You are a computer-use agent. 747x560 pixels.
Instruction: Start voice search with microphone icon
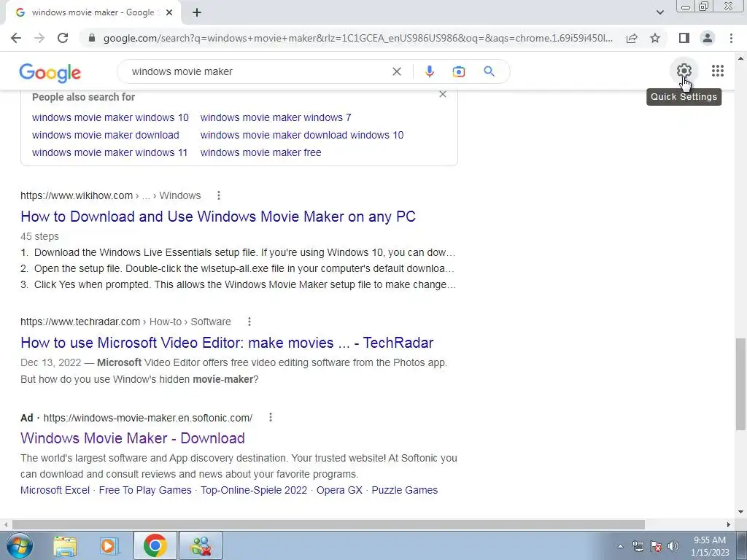[x=429, y=71]
